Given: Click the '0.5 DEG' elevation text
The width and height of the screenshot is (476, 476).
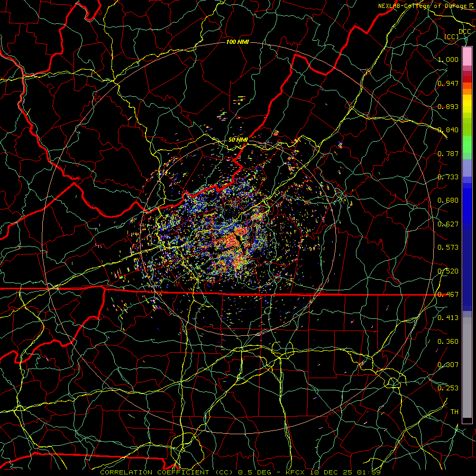Looking at the screenshot, I should tap(255, 472).
